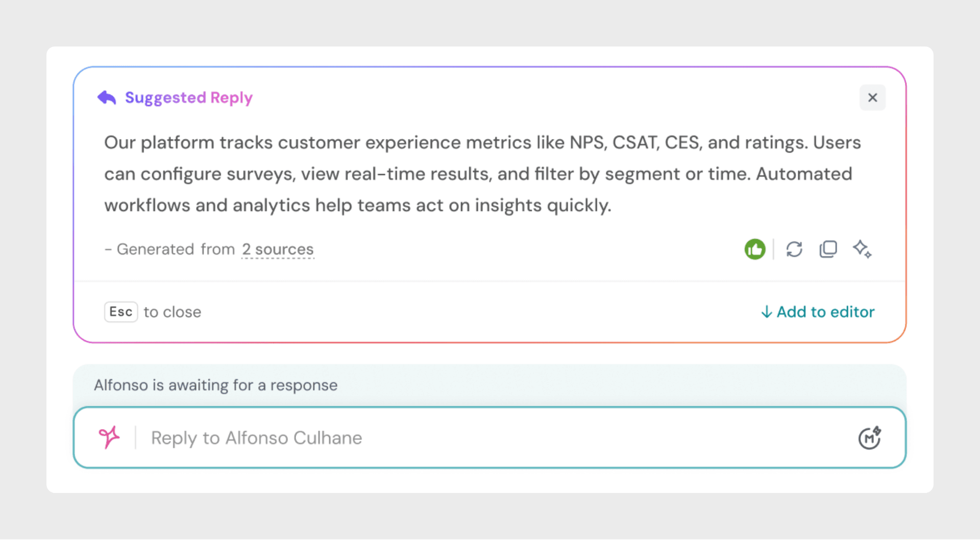Like the suggested reply with thumbs up

pos(755,249)
